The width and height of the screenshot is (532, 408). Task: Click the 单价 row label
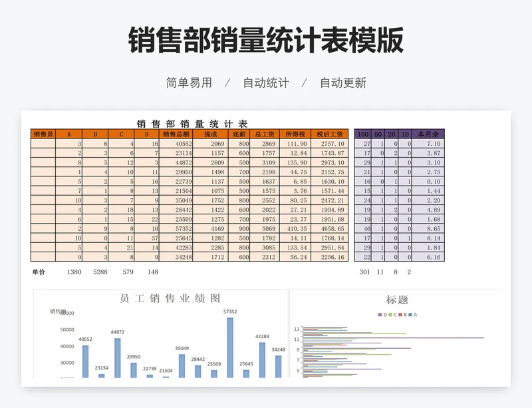point(39,272)
